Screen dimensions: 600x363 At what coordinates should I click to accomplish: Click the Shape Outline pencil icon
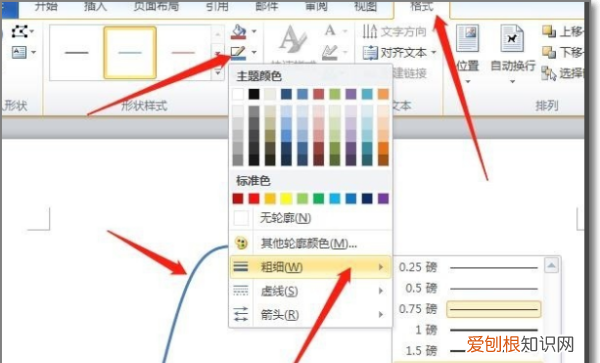click(238, 53)
